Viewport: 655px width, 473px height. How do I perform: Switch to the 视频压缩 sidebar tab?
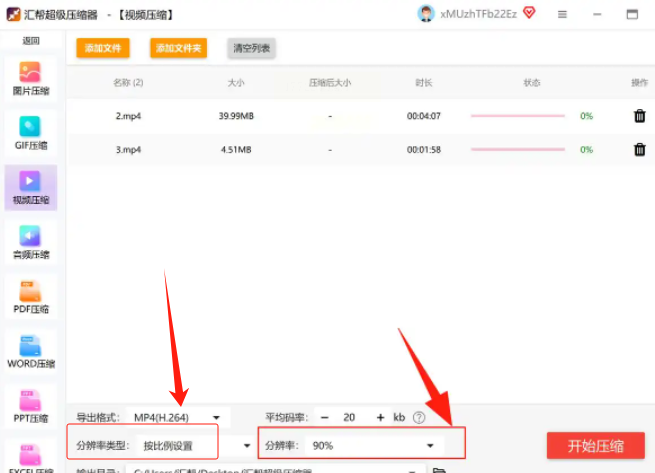[30, 188]
